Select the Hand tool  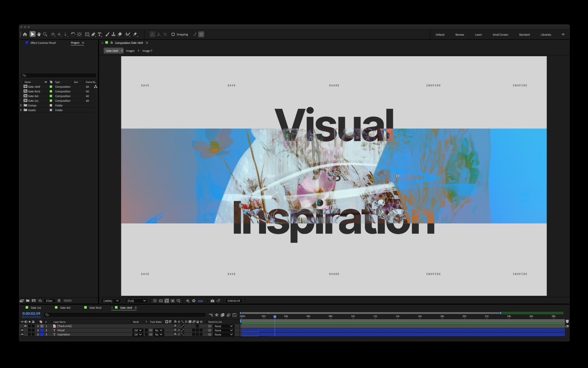[39, 34]
